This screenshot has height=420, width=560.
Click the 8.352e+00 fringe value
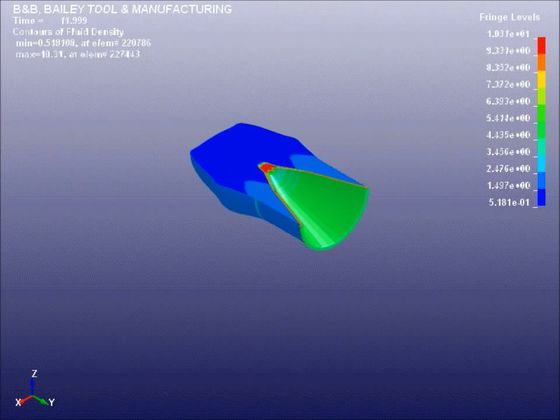(509, 68)
